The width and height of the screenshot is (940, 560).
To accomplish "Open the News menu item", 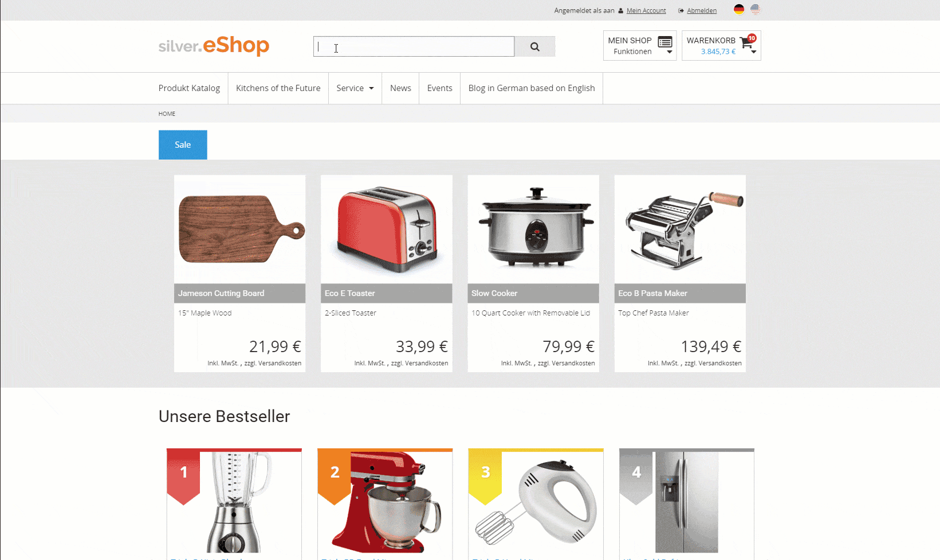I will point(400,88).
